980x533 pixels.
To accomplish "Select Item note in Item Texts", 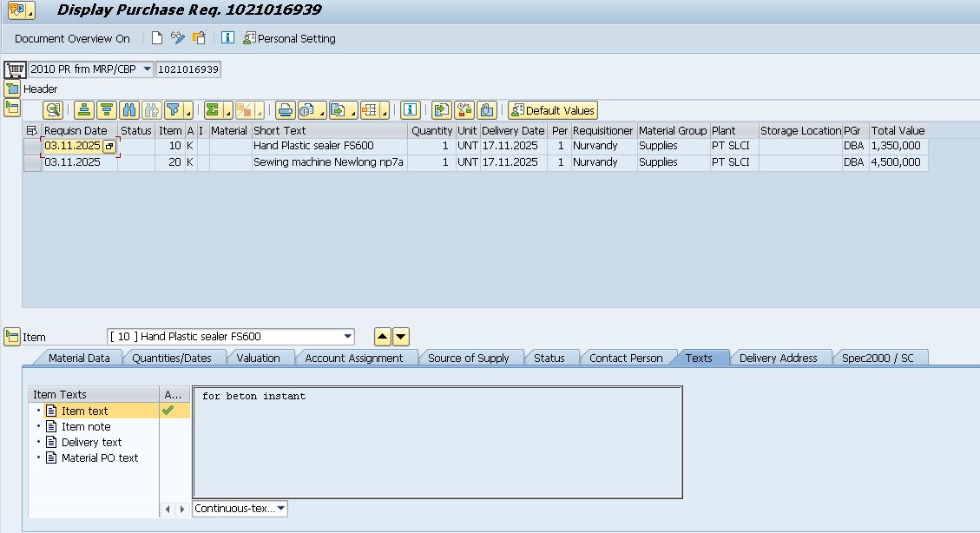I will [x=85, y=426].
